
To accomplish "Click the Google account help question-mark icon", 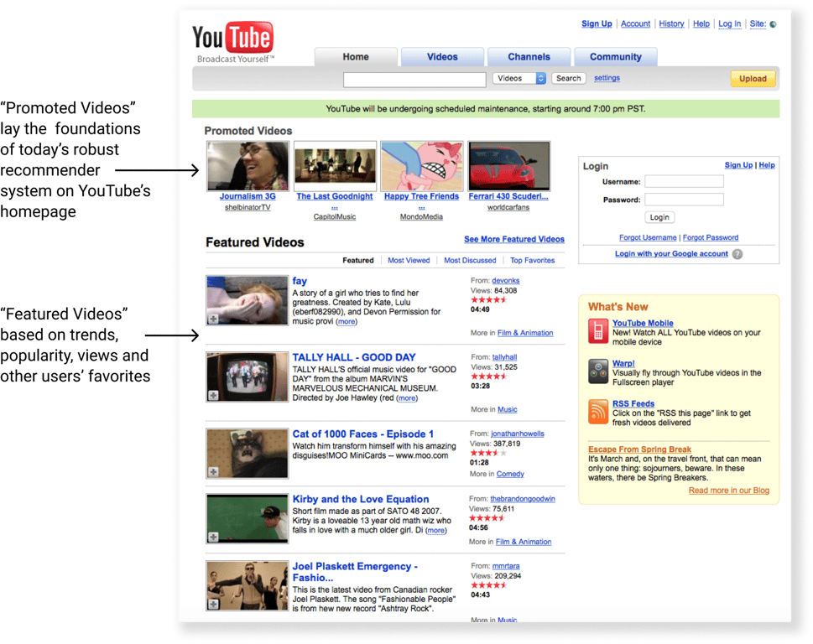I will [737, 254].
